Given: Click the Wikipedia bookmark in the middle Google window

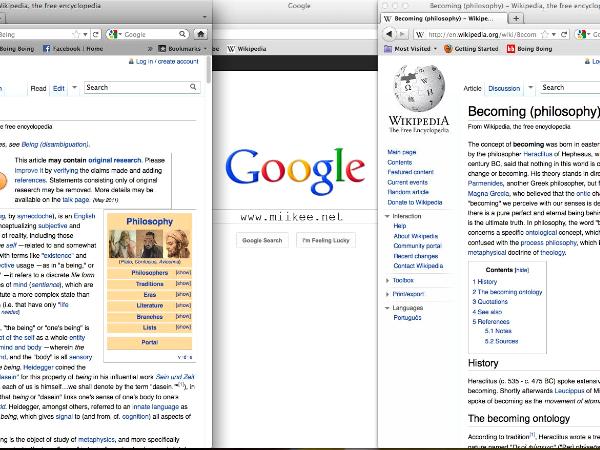Looking at the screenshot, I should [247, 49].
